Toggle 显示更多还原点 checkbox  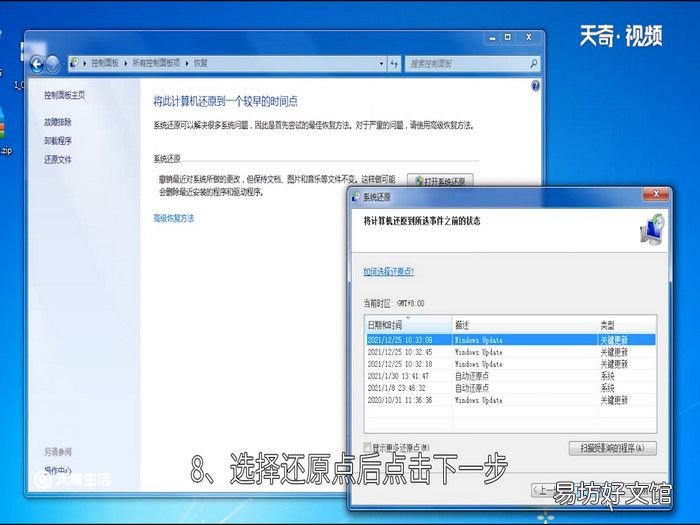click(367, 447)
